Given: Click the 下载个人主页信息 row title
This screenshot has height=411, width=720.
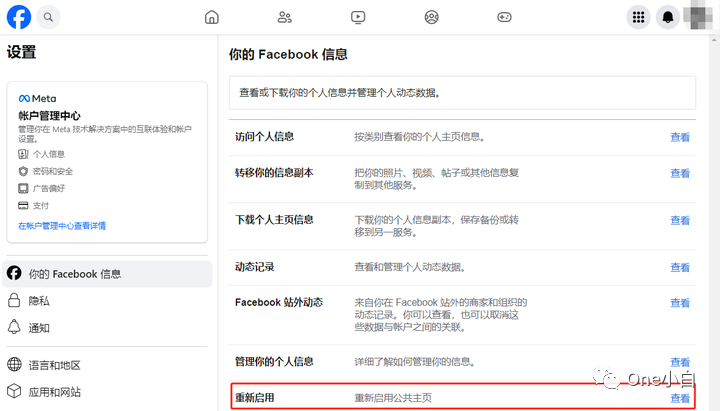Looking at the screenshot, I should point(274,220).
